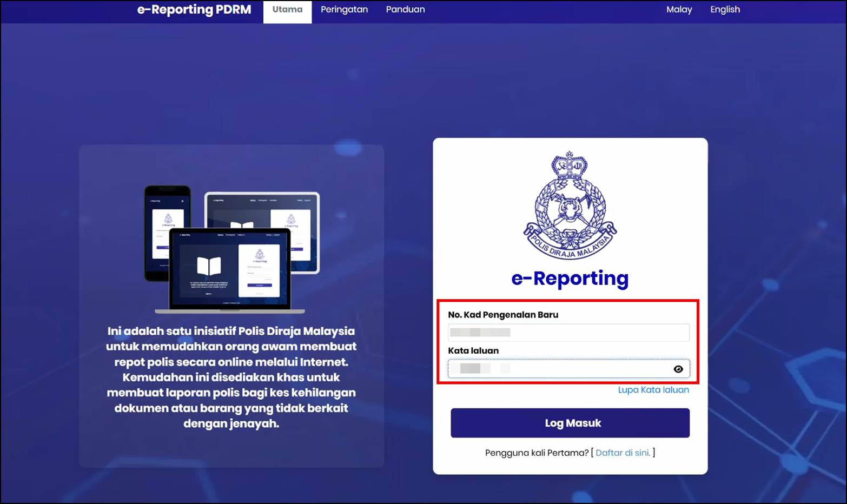Open the Peringatan menu item
This screenshot has width=847, height=504.
pyautogui.click(x=344, y=10)
